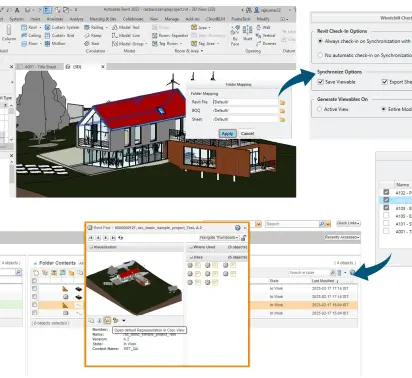The height and width of the screenshot is (378, 412).
Task: Toggle checkbox for sheet A102 row
Action: pyautogui.click(x=386, y=192)
